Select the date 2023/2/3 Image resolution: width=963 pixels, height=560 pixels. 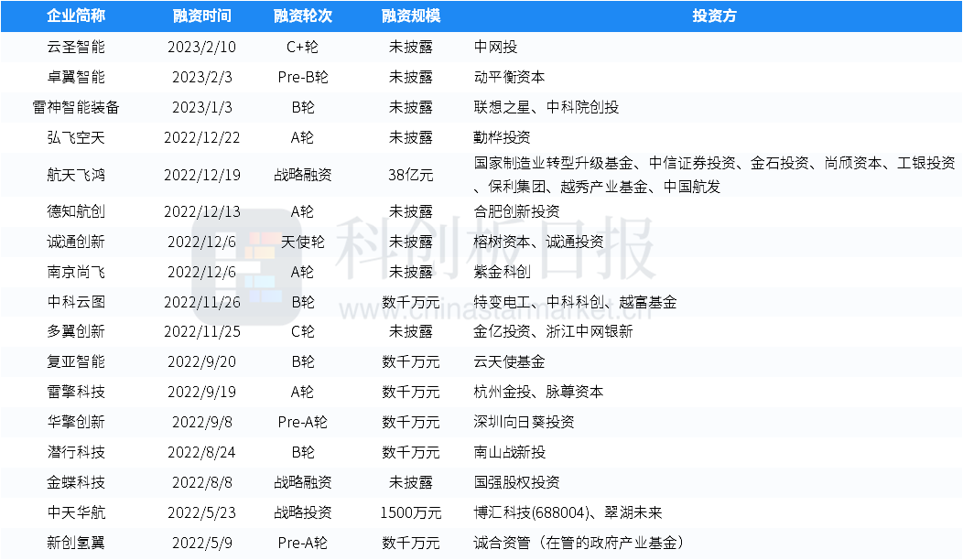coord(202,77)
